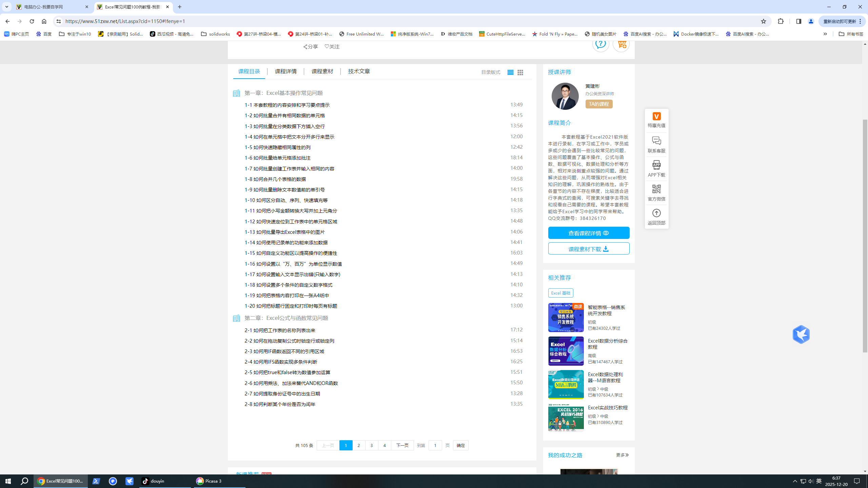Click the 联系客服 chat icon
The height and width of the screenshot is (488, 868).
click(656, 141)
